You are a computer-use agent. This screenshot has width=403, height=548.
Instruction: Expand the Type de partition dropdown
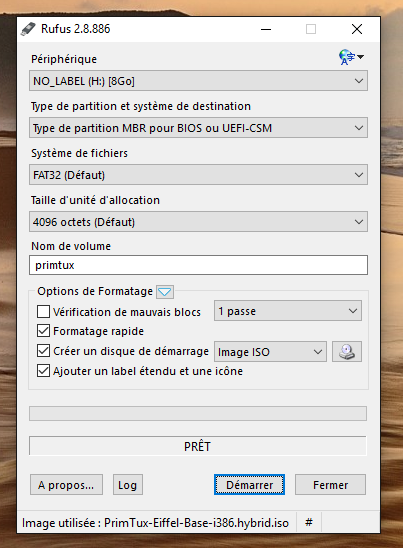tap(198, 128)
